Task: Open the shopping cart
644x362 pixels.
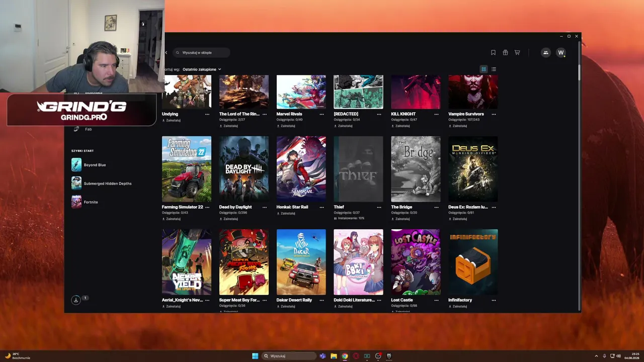Action: click(517, 52)
